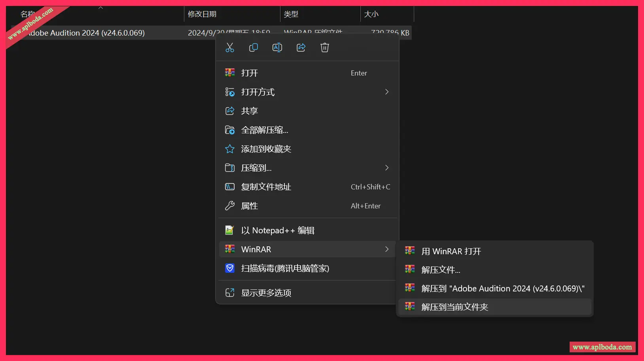Click 解压到当前文件夹 option
The image size is (644, 361).
[x=455, y=307]
